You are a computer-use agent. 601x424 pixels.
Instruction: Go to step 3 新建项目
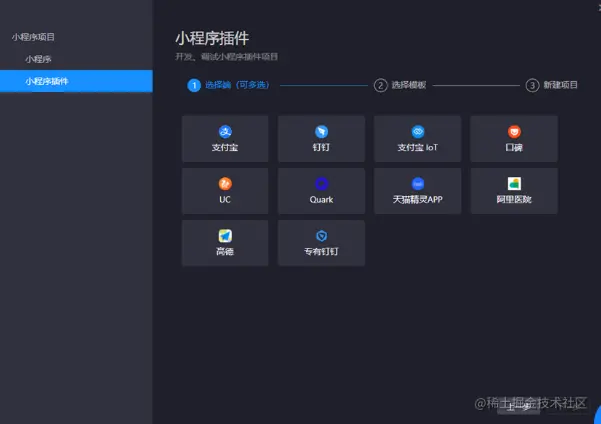(x=551, y=85)
